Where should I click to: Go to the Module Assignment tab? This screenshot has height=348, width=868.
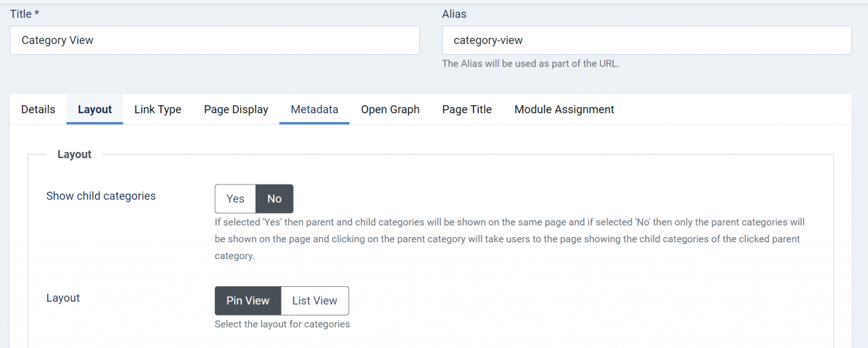(564, 109)
